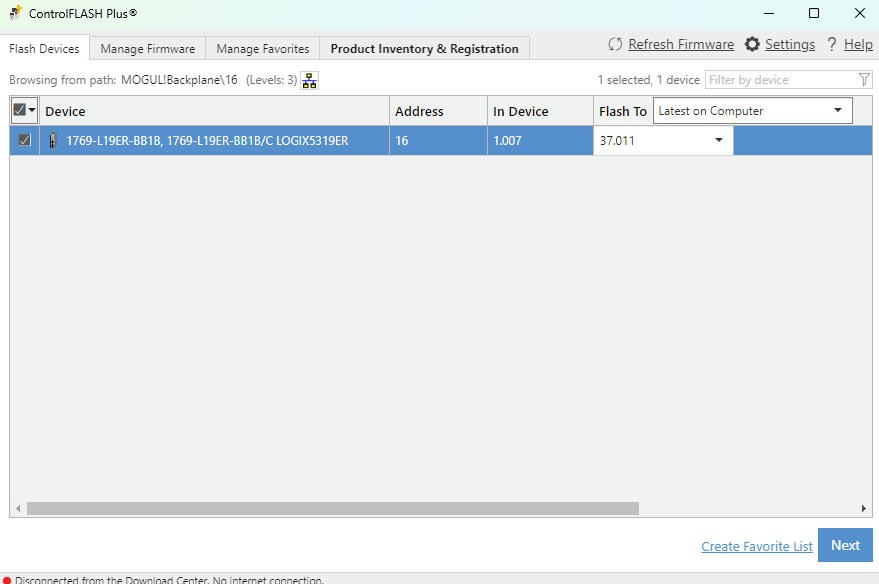
Task: Uncheck the 1769-L19ER-BB1B device checkbox
Action: pos(25,141)
